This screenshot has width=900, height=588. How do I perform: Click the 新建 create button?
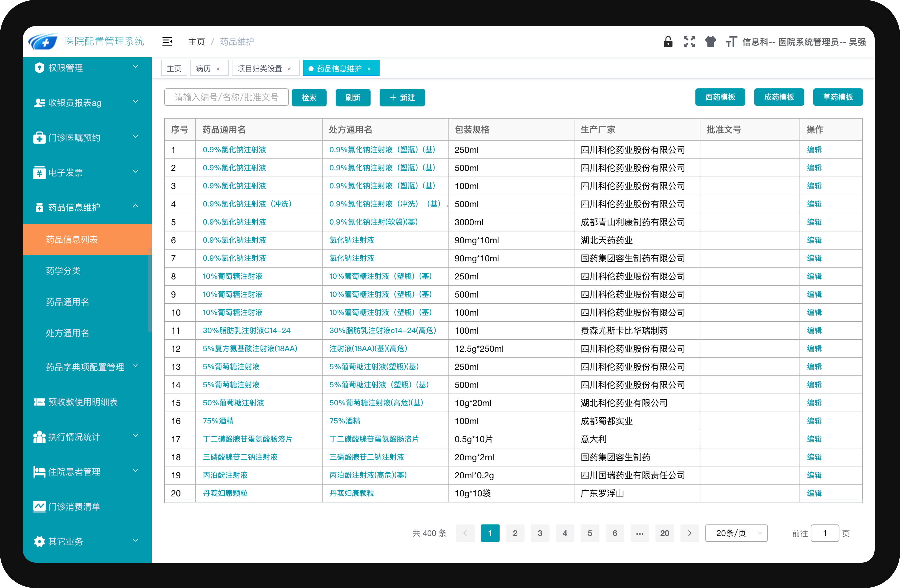point(402,98)
